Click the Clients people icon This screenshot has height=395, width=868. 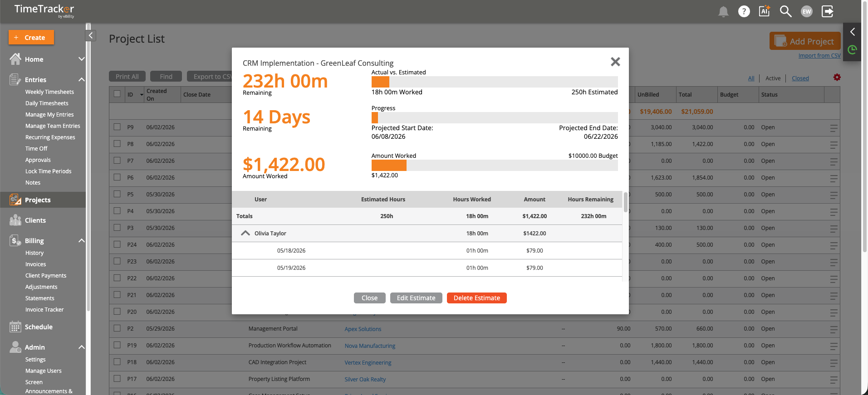[15, 220]
